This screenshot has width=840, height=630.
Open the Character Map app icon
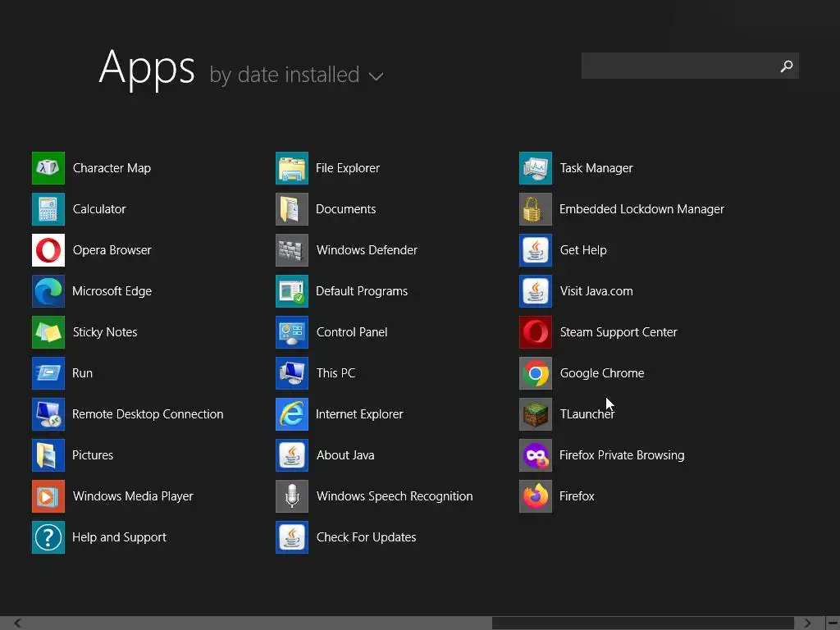pos(48,168)
